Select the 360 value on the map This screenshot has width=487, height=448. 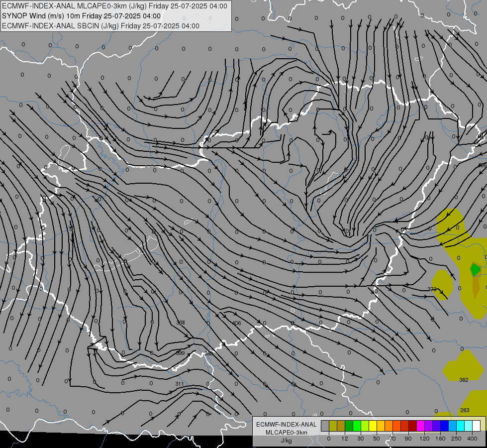coord(208,353)
